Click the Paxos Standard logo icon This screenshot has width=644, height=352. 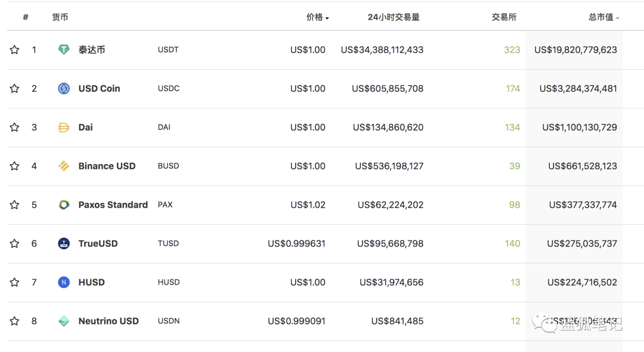(64, 205)
